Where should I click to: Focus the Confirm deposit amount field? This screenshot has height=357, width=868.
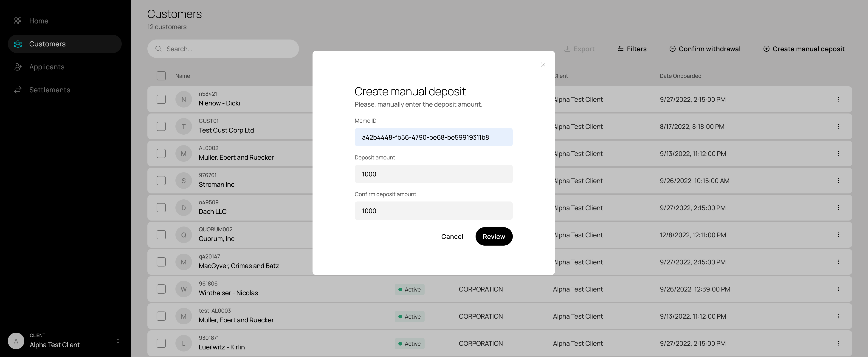pyautogui.click(x=433, y=211)
